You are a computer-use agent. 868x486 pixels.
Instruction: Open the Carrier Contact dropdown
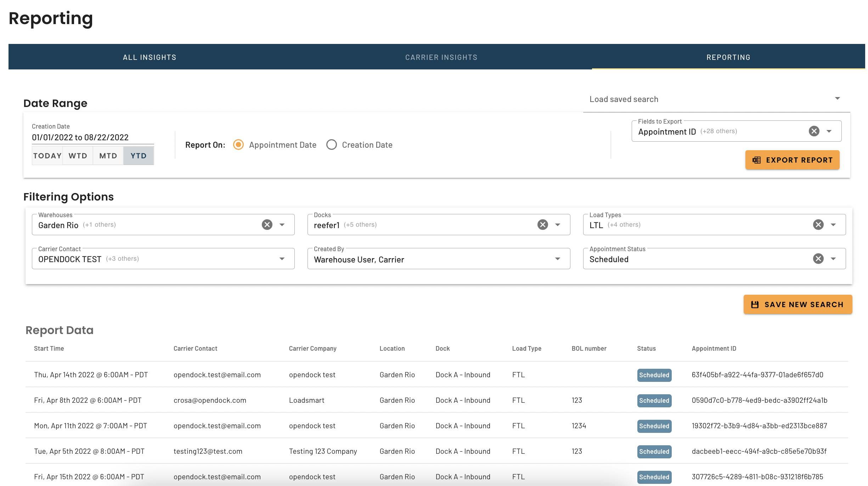point(163,259)
